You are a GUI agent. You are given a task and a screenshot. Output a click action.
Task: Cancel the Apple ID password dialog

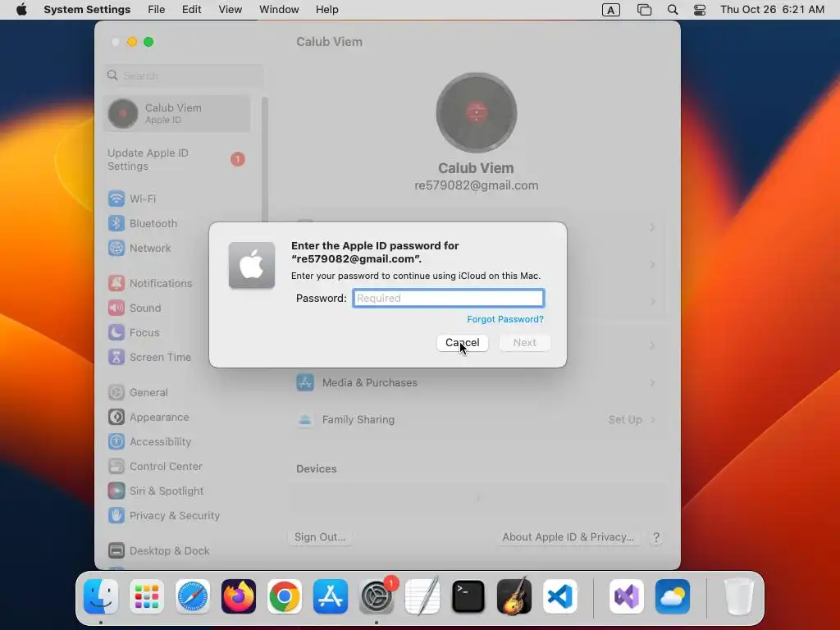point(463,342)
